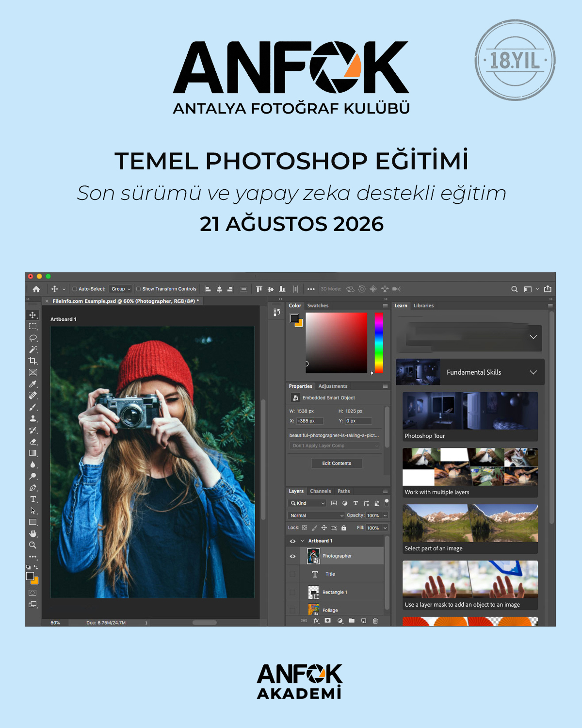Click the search magnifier in options bar

[x=515, y=289]
